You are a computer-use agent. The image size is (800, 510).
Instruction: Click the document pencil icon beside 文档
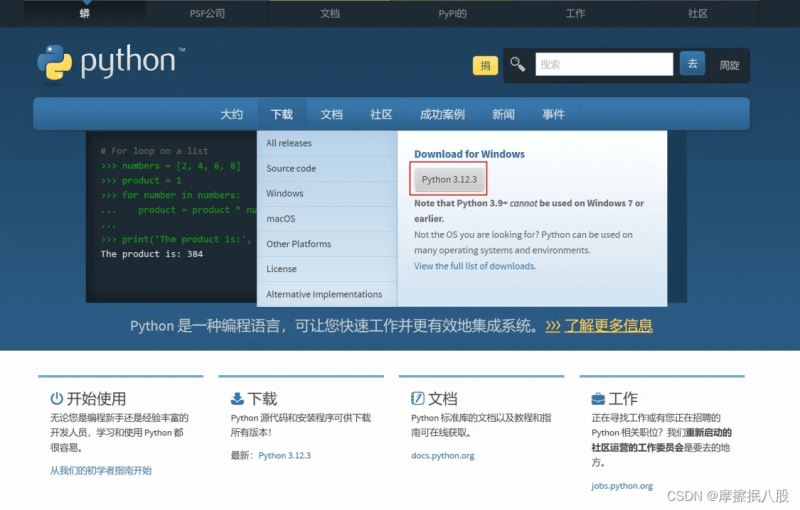417,398
